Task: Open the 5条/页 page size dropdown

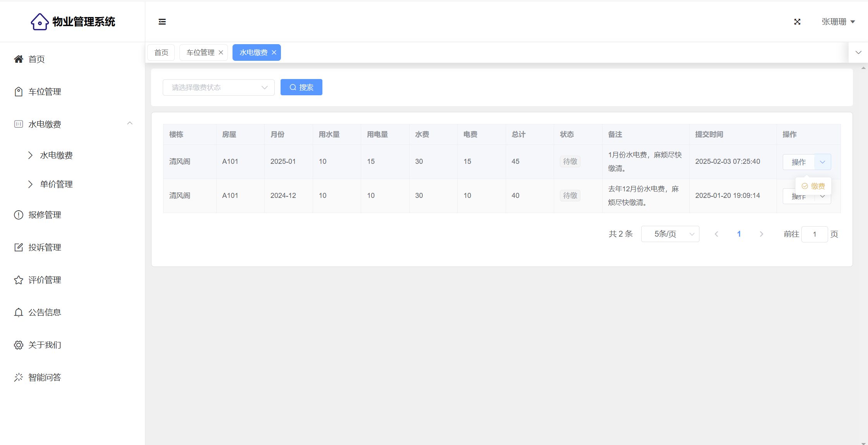Action: click(670, 234)
